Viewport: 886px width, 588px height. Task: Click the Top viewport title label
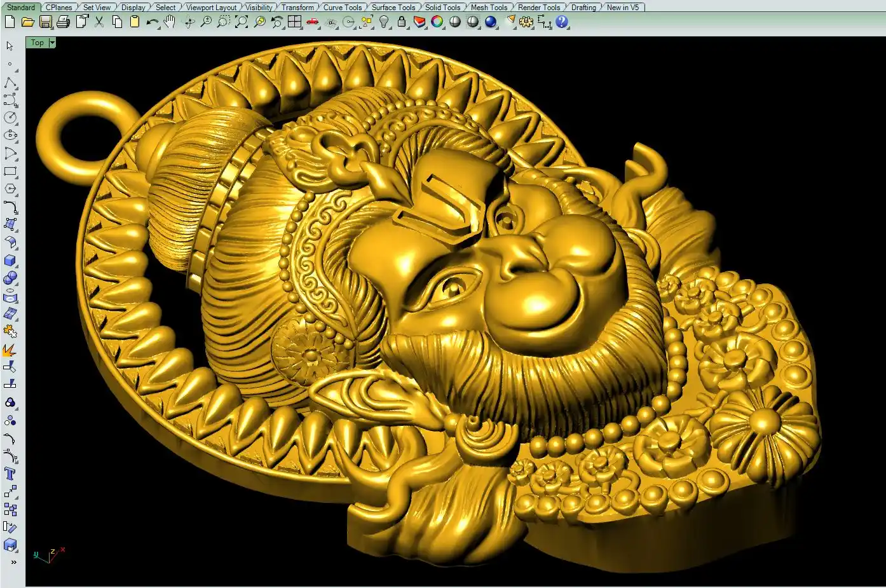point(37,43)
